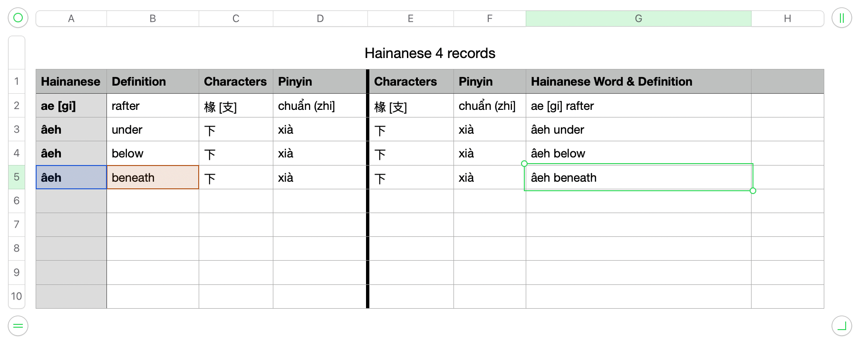Click empty header cell in column H row 1
Screen dimensions: 868x351
[x=788, y=81]
